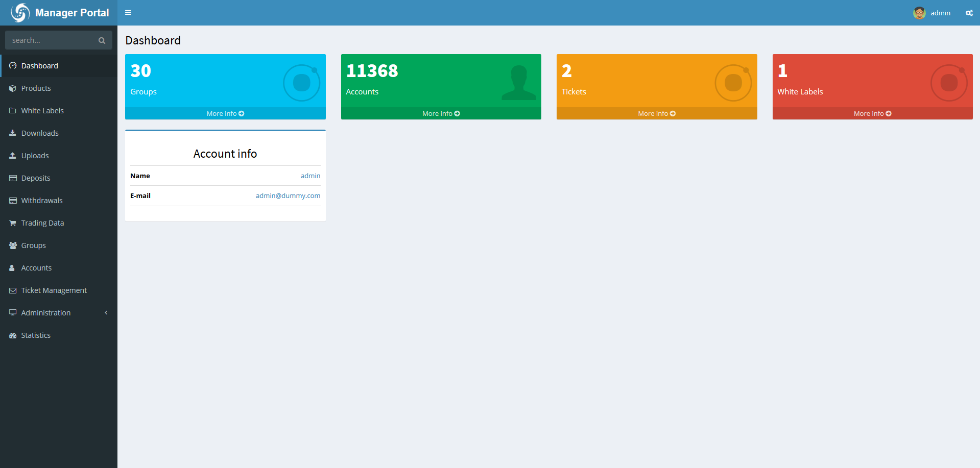Click the admin@dummy.com email link
Screen dimensions: 980x468
[x=288, y=195]
